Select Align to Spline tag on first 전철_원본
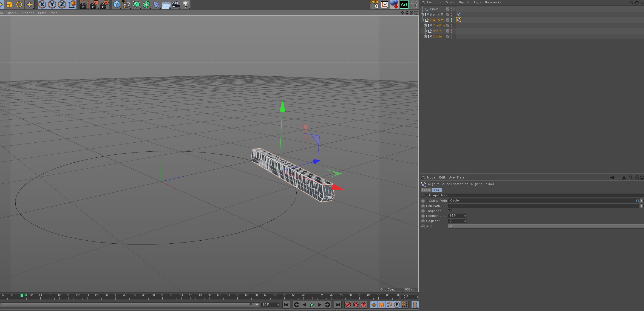Screen dimensions: 644x311 (x=459, y=14)
